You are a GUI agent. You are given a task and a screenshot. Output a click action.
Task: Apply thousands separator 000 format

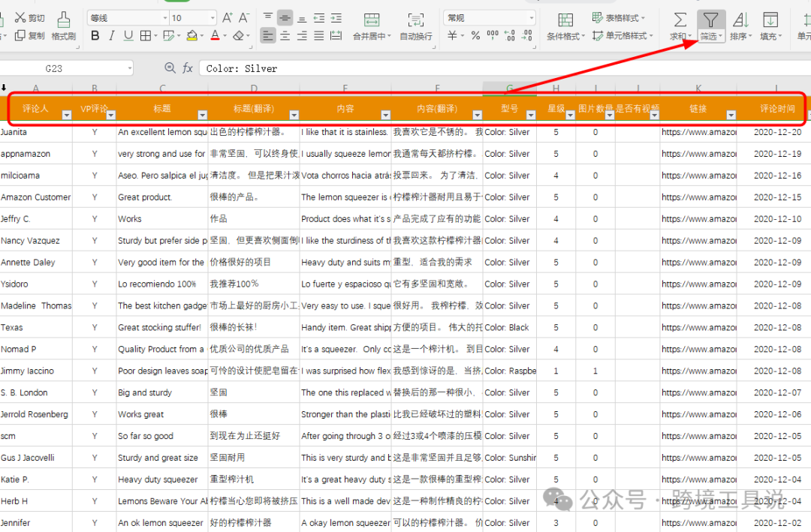493,35
